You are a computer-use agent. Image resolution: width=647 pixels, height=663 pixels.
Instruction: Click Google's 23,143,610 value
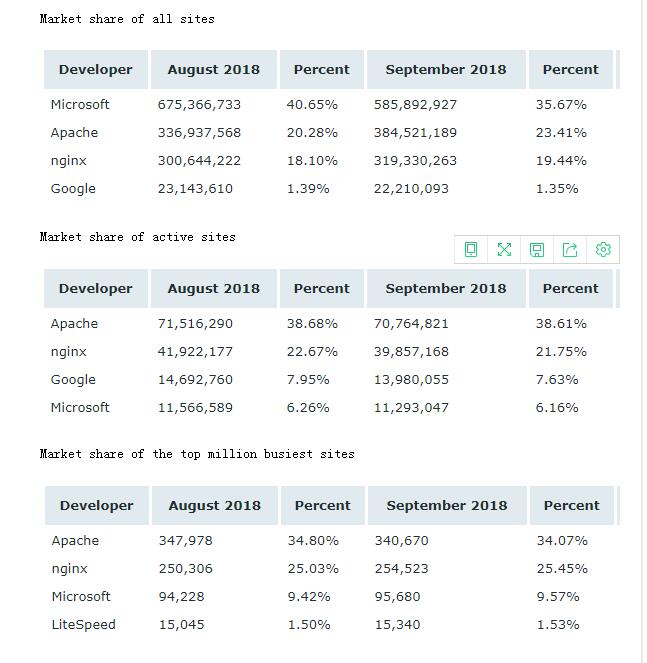(195, 189)
